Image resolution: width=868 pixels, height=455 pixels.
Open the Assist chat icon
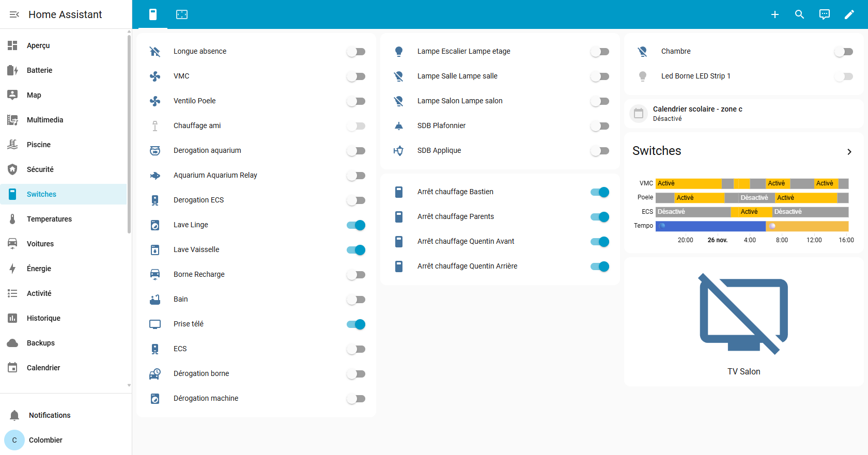824,14
